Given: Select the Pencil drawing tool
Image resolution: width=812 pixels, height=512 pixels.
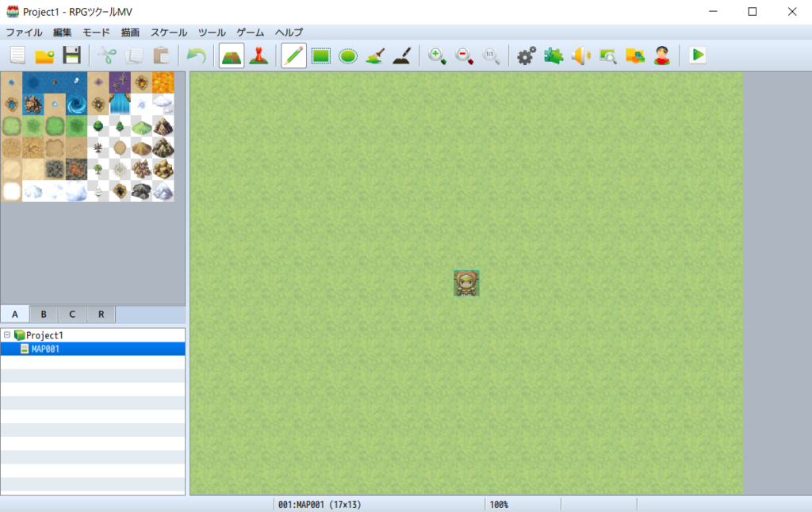Looking at the screenshot, I should click(x=293, y=55).
